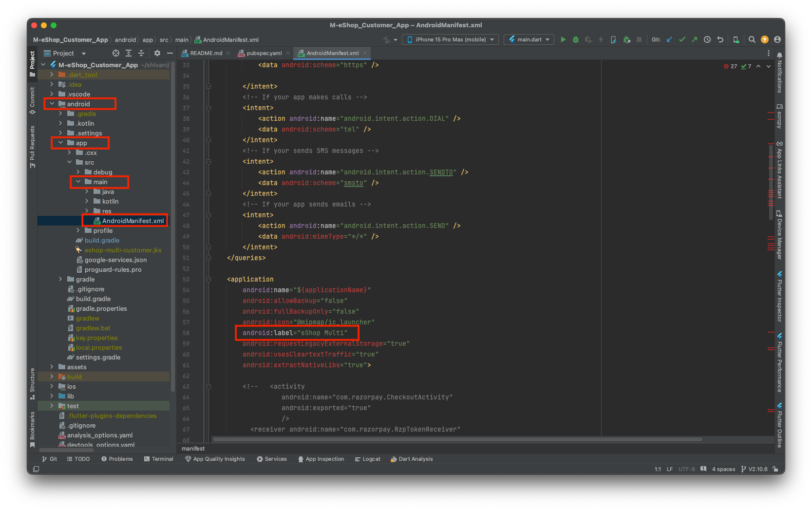The height and width of the screenshot is (510, 812).
Task: Open the Flutter Outline side panel
Action: tap(779, 425)
